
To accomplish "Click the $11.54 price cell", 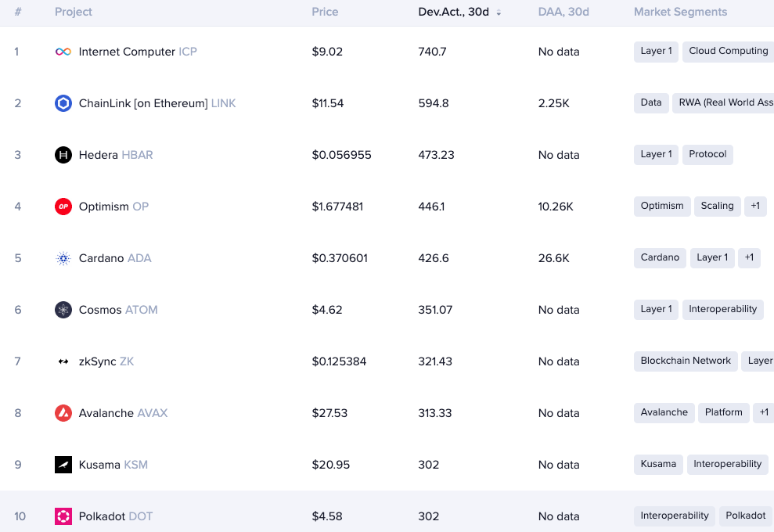I will click(x=328, y=103).
